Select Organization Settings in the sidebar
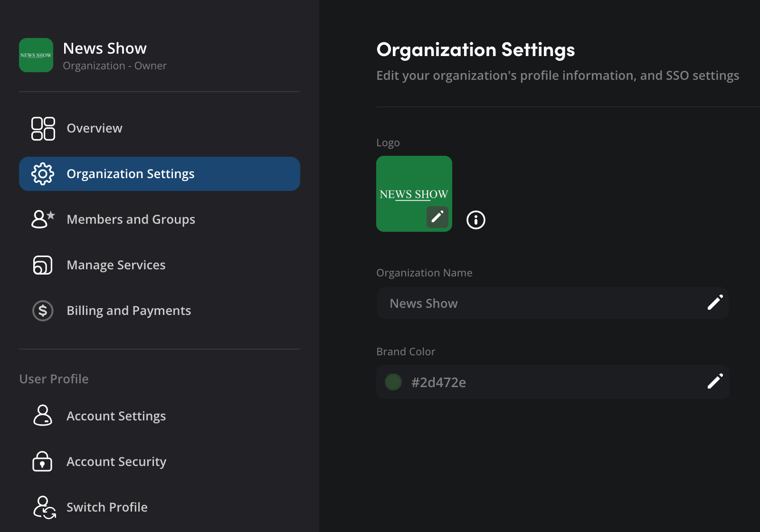This screenshot has width=760, height=532. (160, 174)
